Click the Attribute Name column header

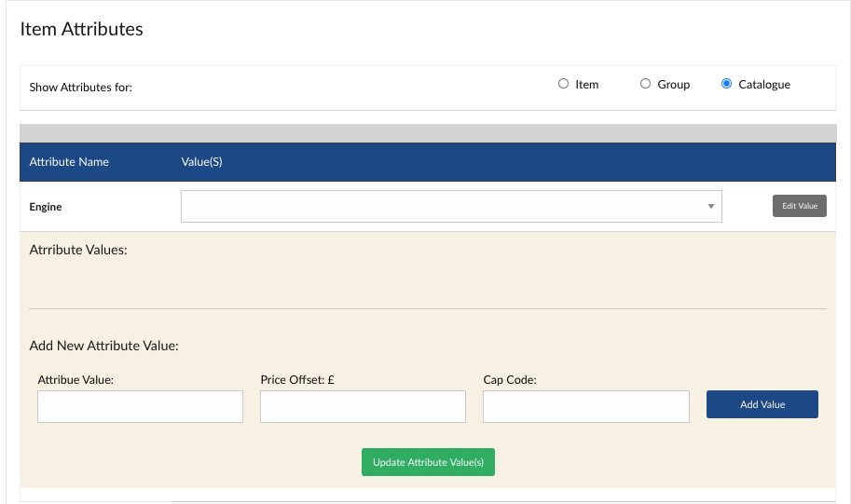[x=69, y=162]
